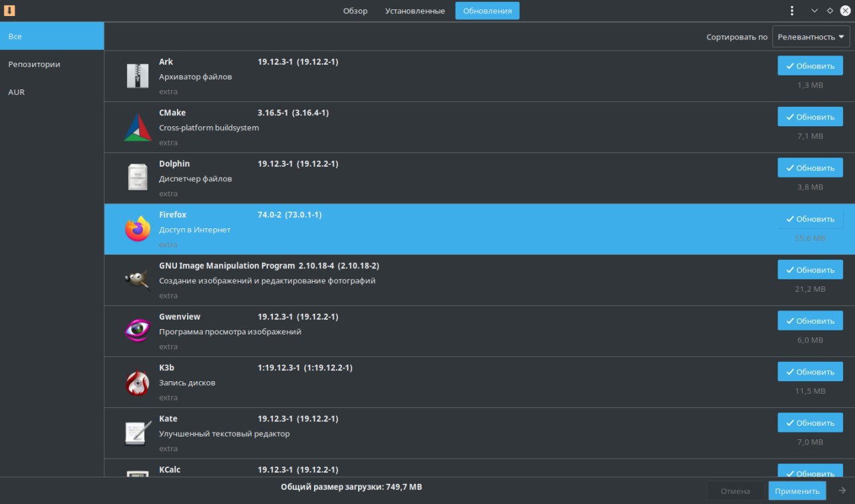
Task: Click the K3b package name
Action: 166,368
